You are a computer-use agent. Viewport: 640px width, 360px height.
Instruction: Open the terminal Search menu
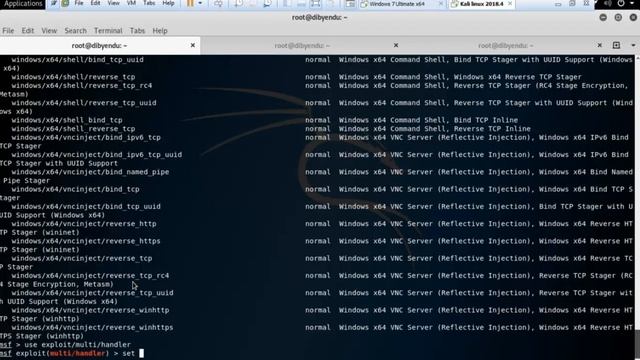pyautogui.click(x=76, y=31)
